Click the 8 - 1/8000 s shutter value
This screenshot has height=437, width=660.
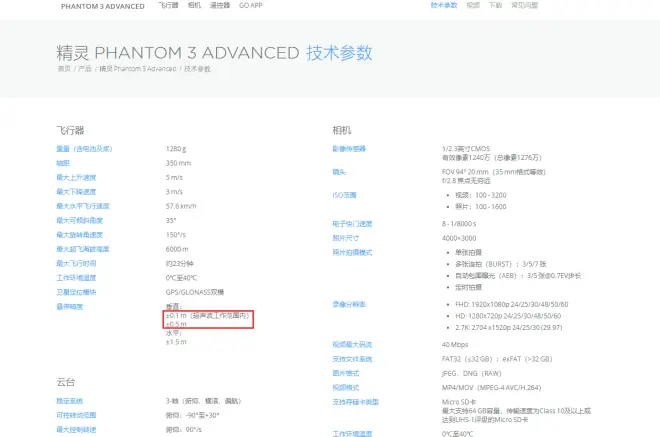coord(459,224)
